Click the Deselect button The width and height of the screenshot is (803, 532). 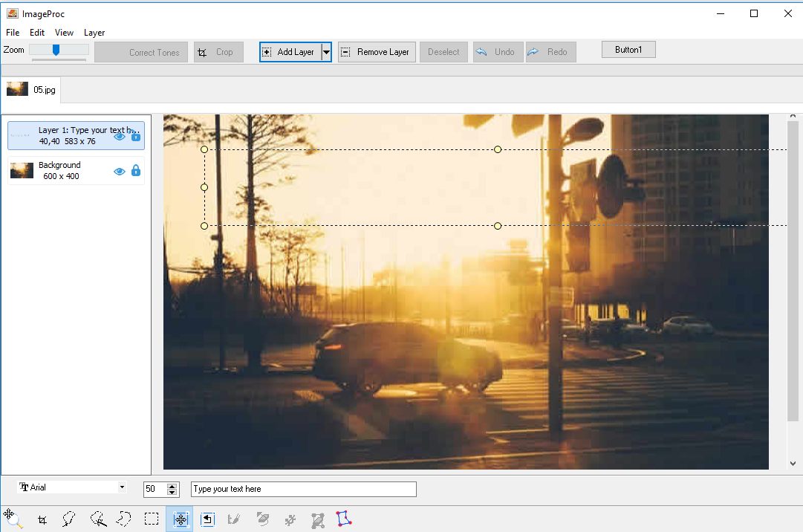pos(443,52)
